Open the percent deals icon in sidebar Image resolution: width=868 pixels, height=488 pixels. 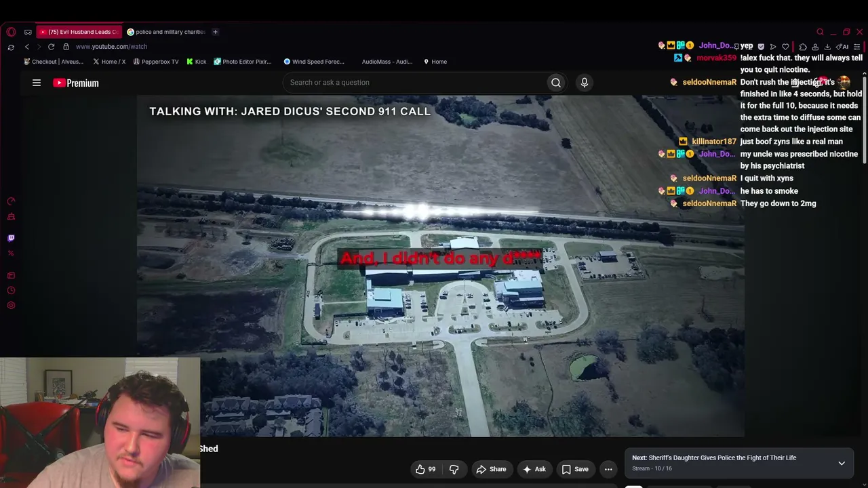pyautogui.click(x=11, y=253)
